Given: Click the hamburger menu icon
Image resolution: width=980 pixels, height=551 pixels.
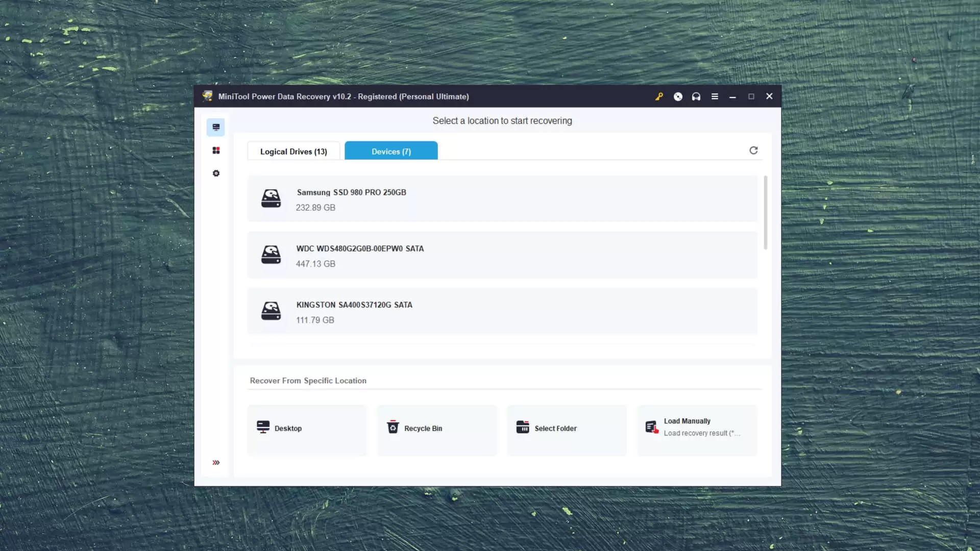Looking at the screenshot, I should pos(714,96).
